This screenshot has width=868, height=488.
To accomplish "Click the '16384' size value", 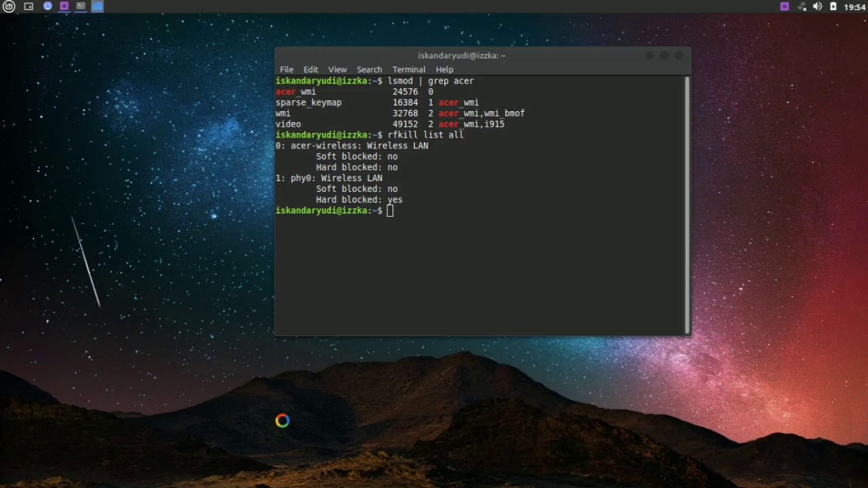I will (406, 102).
